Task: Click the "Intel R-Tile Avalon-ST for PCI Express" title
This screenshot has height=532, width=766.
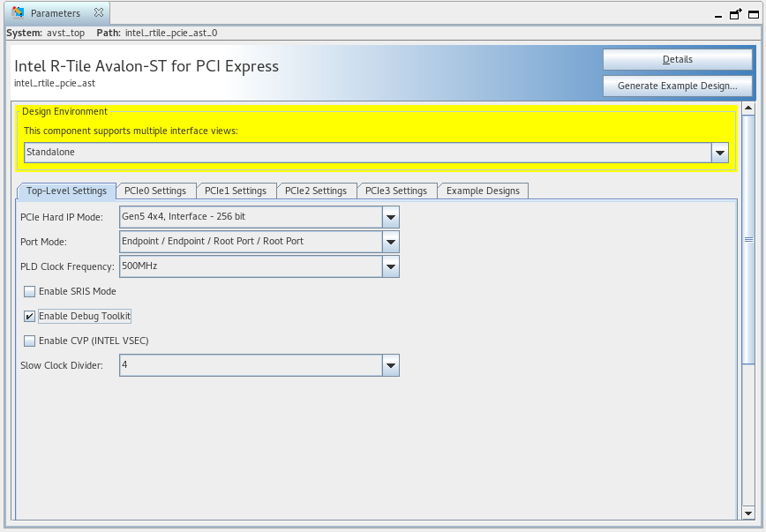Action: 146,66
